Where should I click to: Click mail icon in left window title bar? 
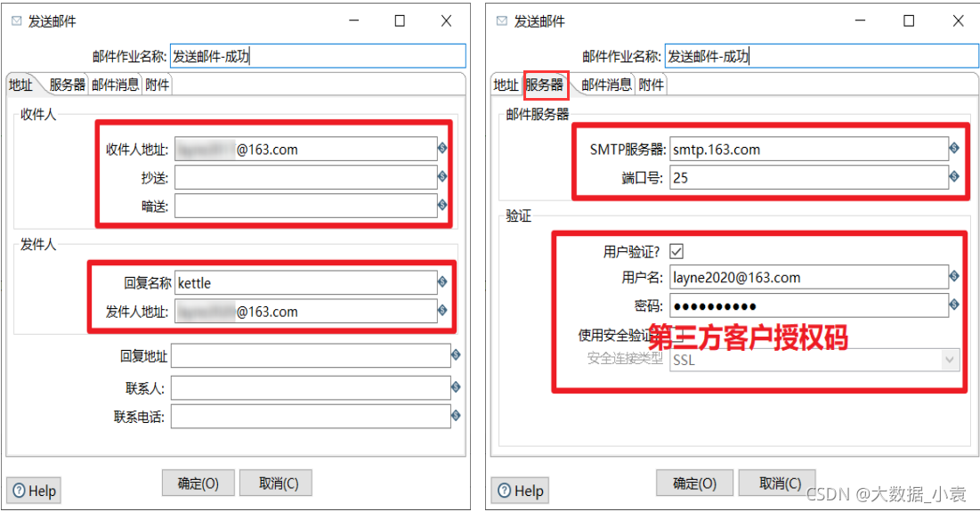[x=17, y=21]
